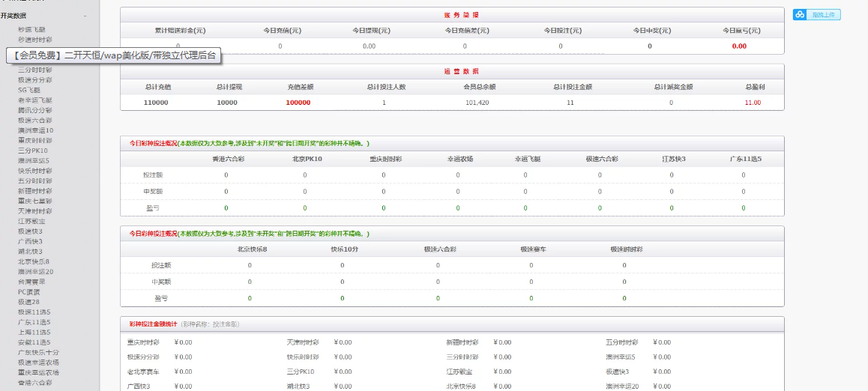This screenshot has height=391, width=868.
Task: Go to 腾讯分分彩 in sidebar
Action: coord(35,110)
